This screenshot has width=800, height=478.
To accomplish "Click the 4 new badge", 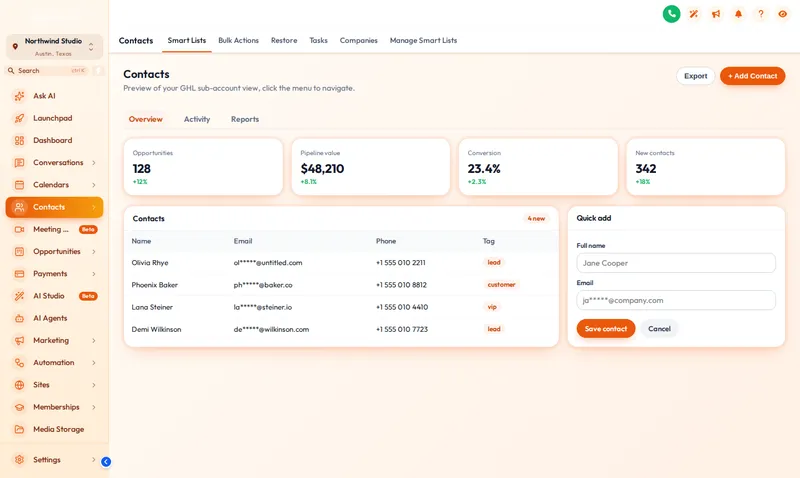I will pyautogui.click(x=536, y=218).
